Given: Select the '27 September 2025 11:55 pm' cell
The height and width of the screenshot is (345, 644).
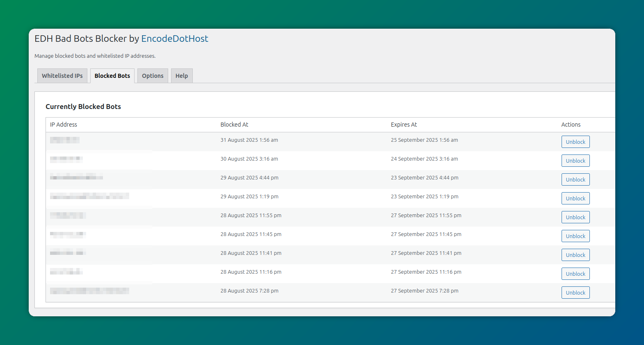Looking at the screenshot, I should (426, 216).
